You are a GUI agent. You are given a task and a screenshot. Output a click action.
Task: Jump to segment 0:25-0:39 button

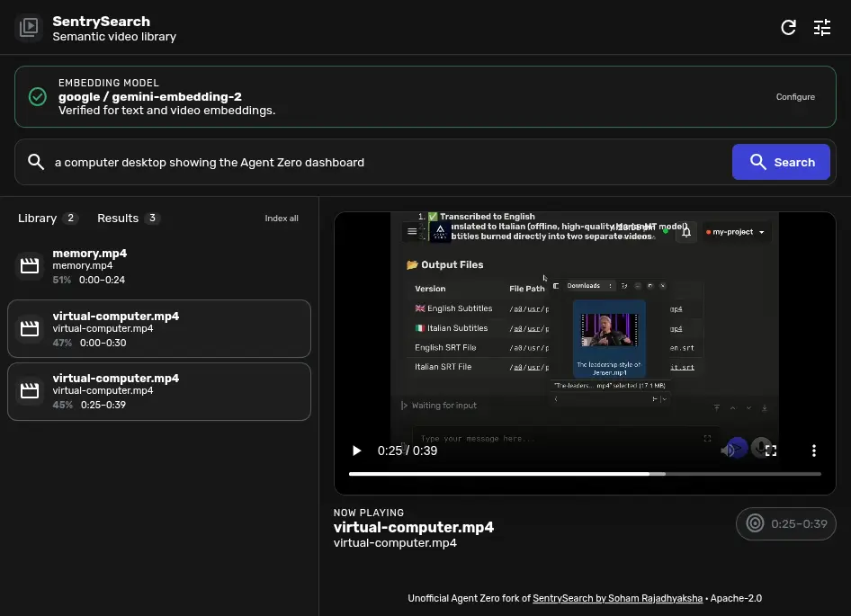785,523
